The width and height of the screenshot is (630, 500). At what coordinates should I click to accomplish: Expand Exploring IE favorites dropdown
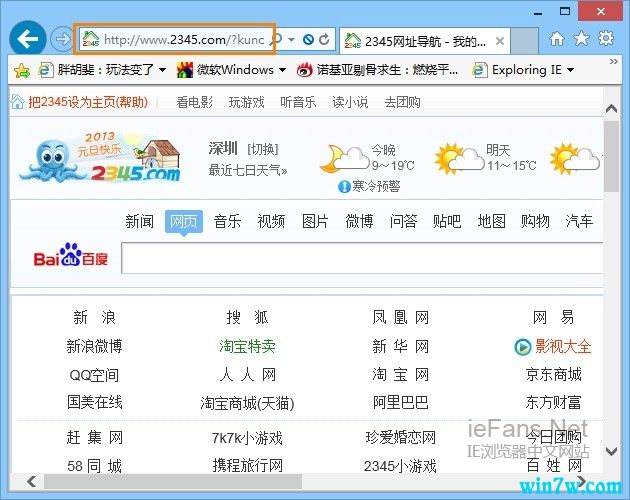(571, 70)
